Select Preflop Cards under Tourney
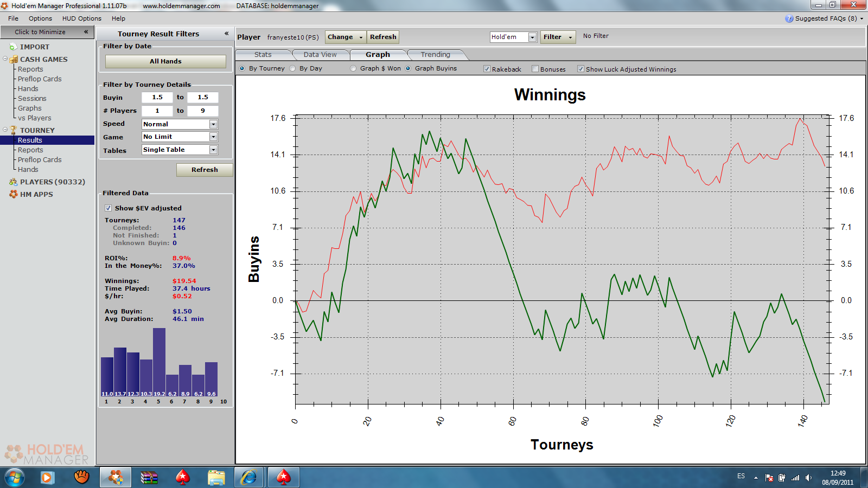This screenshot has height=488, width=868. (40, 159)
